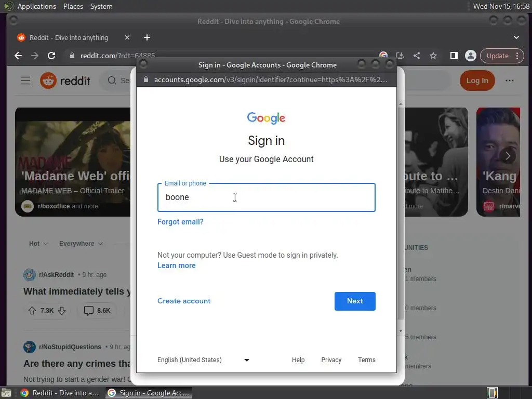Open the Chrome tab search dropdown arrow

click(x=516, y=37)
